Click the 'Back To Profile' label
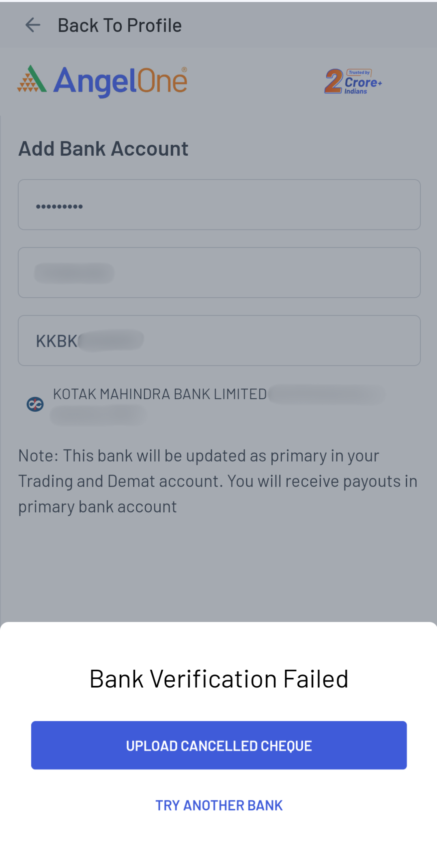Viewport: 437px width, 868px height. [120, 26]
